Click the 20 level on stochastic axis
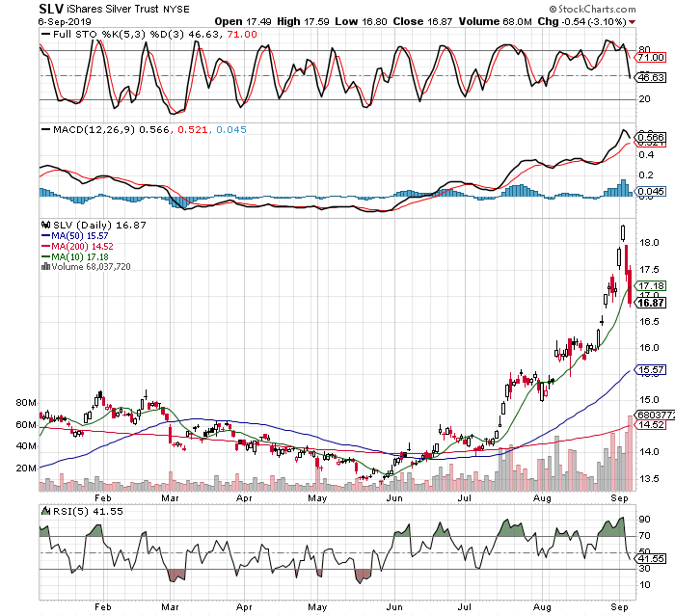 coord(644,99)
